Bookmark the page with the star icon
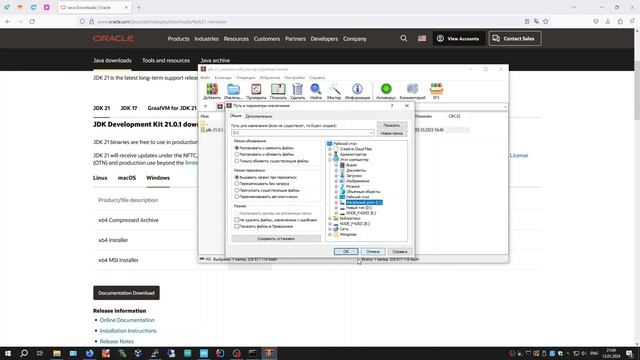640x360 pixels. 546,21
